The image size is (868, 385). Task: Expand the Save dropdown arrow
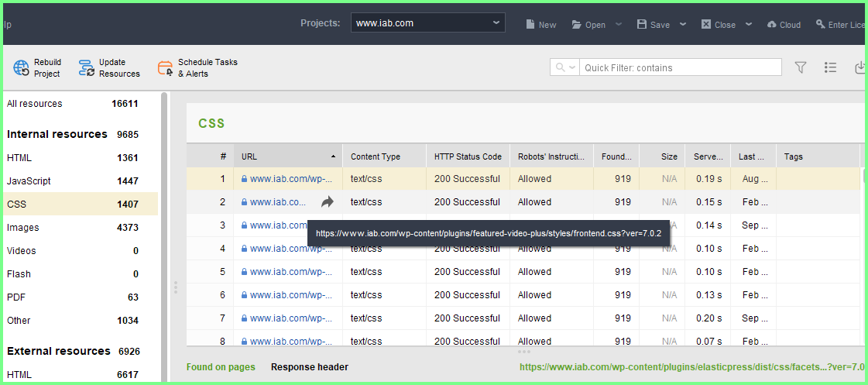tap(683, 24)
